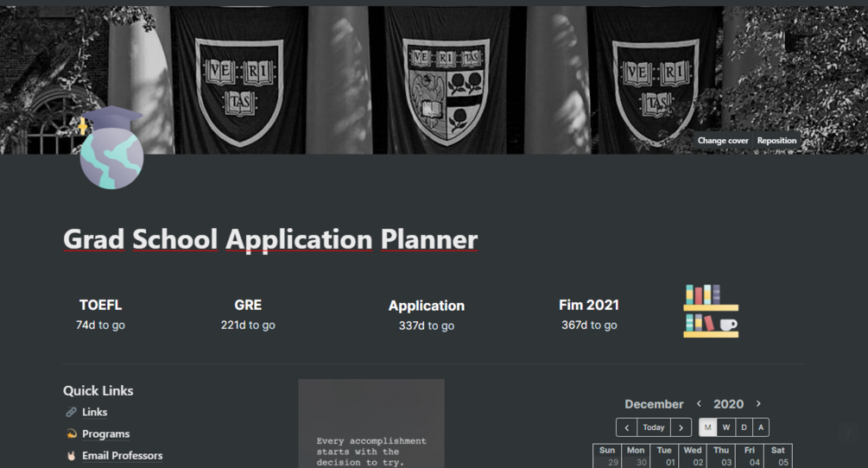Click the Fim 2021 countdown widget

(x=589, y=314)
